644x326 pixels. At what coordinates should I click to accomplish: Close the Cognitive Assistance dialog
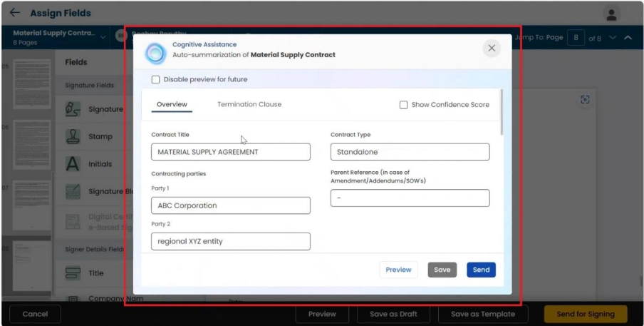(492, 48)
